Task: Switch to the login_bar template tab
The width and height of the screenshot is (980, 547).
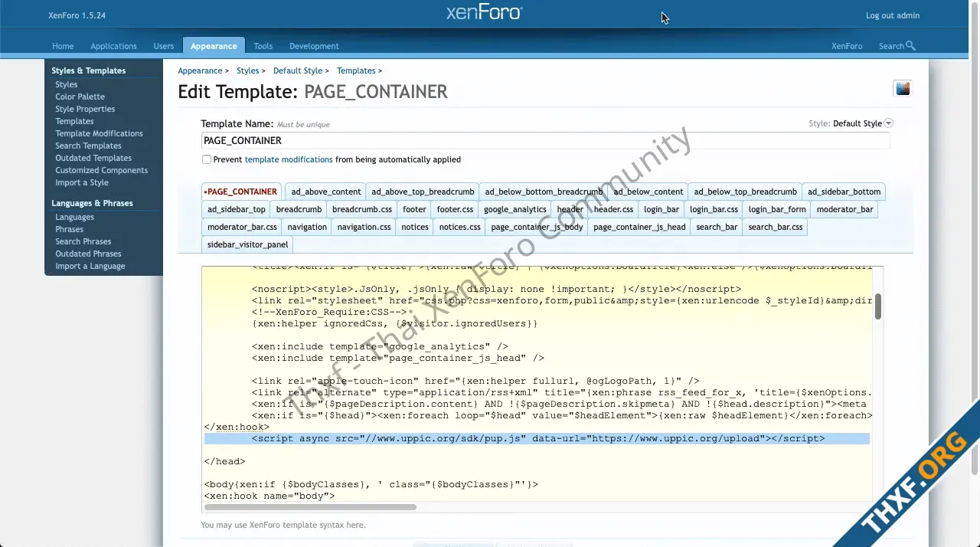Action: click(x=661, y=209)
